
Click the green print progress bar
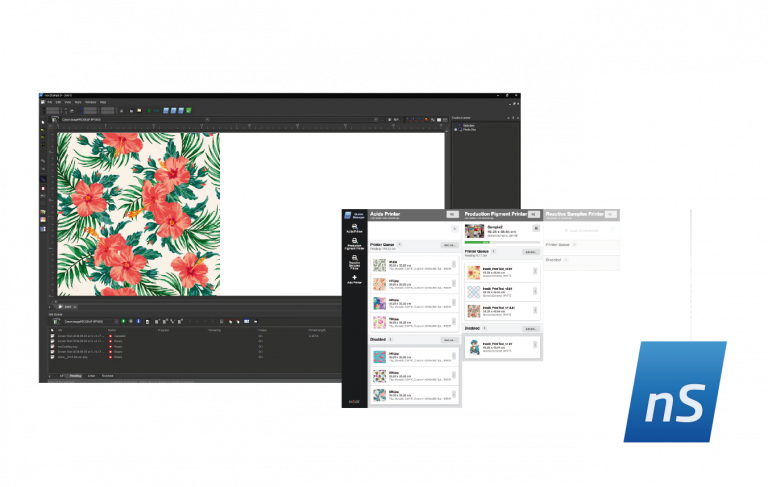pos(477,242)
